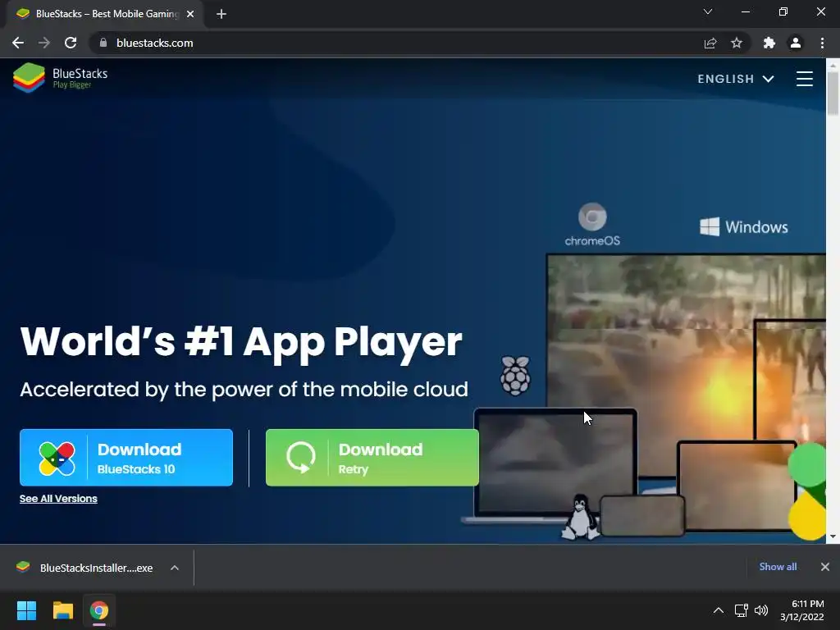Viewport: 840px width, 630px height.
Task: Select the BlueStacks – Best Mobile Gaming tab
Action: pos(105,14)
